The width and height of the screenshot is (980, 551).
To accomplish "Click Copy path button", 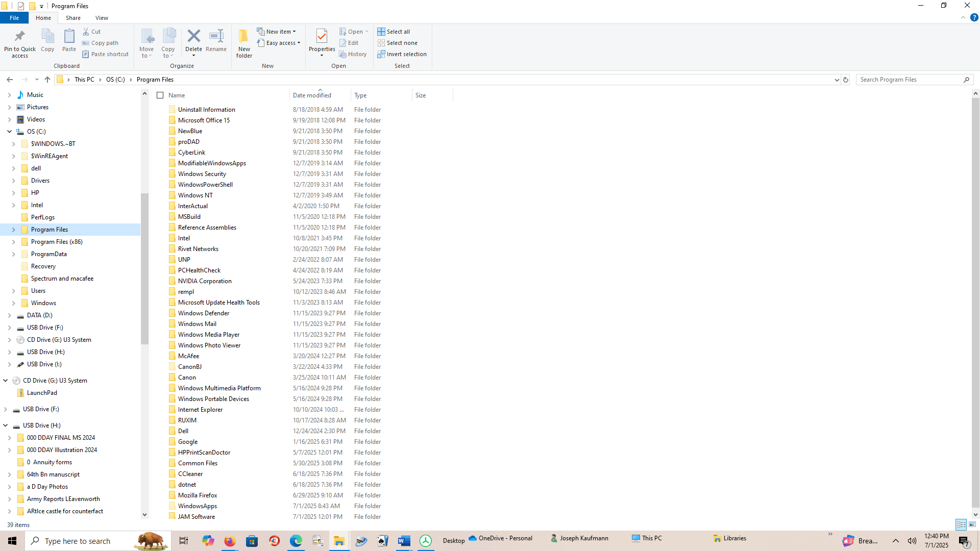I will 100,43.
